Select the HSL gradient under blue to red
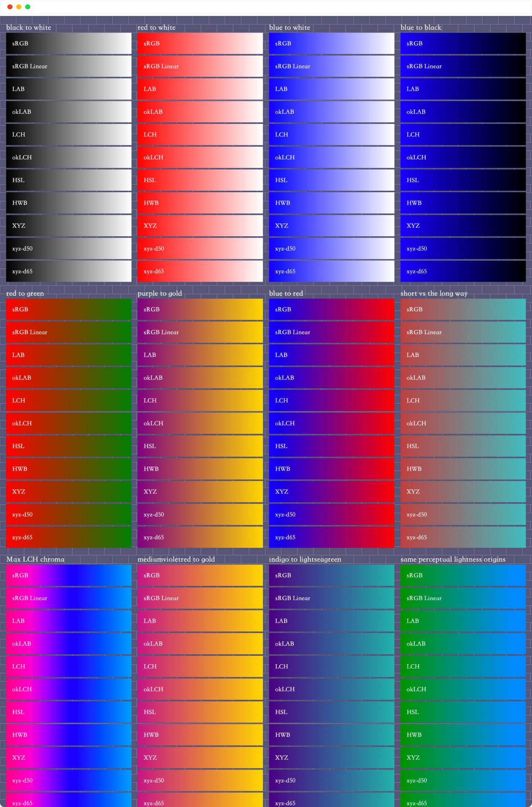The height and width of the screenshot is (807, 532). 332,446
